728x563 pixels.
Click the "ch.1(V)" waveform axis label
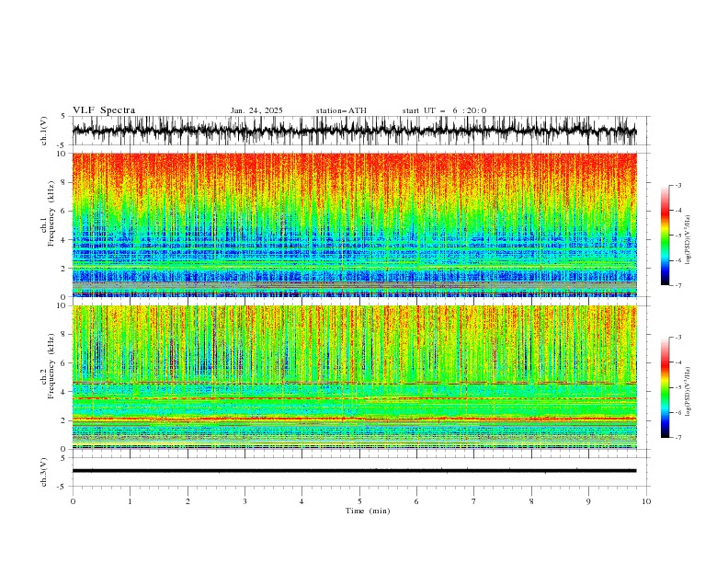[44, 131]
